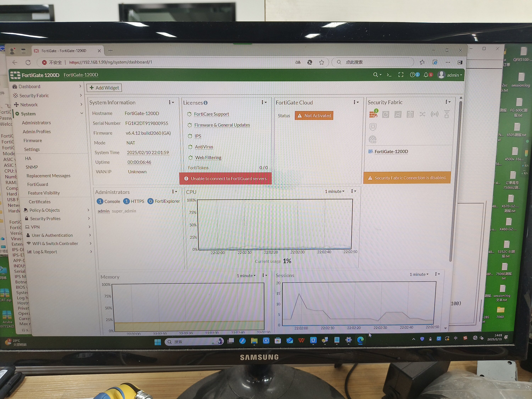Open the CPU 1 minute dropdown
This screenshot has height=399, width=532.
click(x=335, y=192)
